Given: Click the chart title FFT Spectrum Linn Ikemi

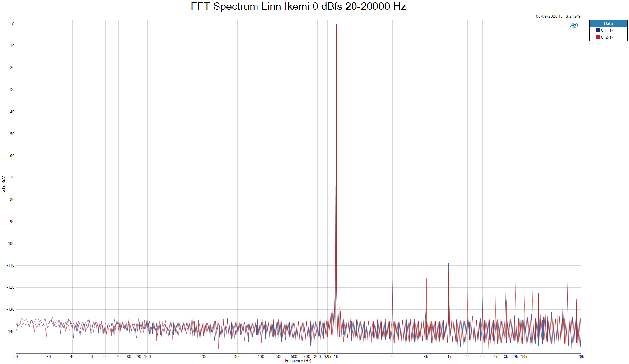Looking at the screenshot, I should click(x=298, y=6).
